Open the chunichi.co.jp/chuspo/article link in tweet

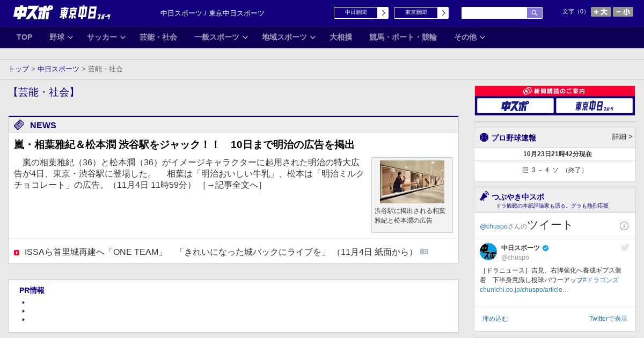pos(524,290)
